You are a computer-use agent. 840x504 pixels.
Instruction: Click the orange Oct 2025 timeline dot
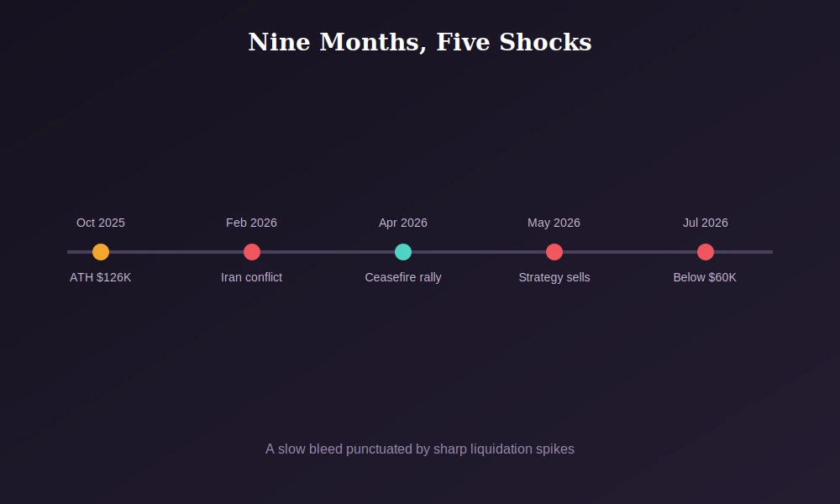coord(101,252)
